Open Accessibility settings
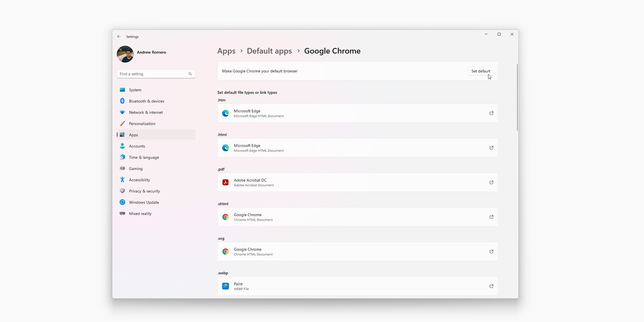Viewport: 644px width, 322px height. pyautogui.click(x=139, y=180)
